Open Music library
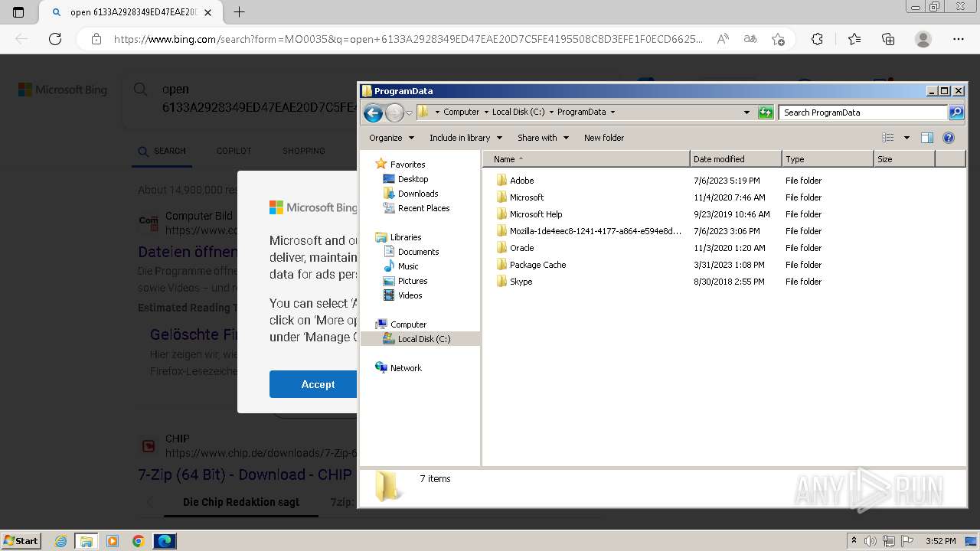 point(408,266)
